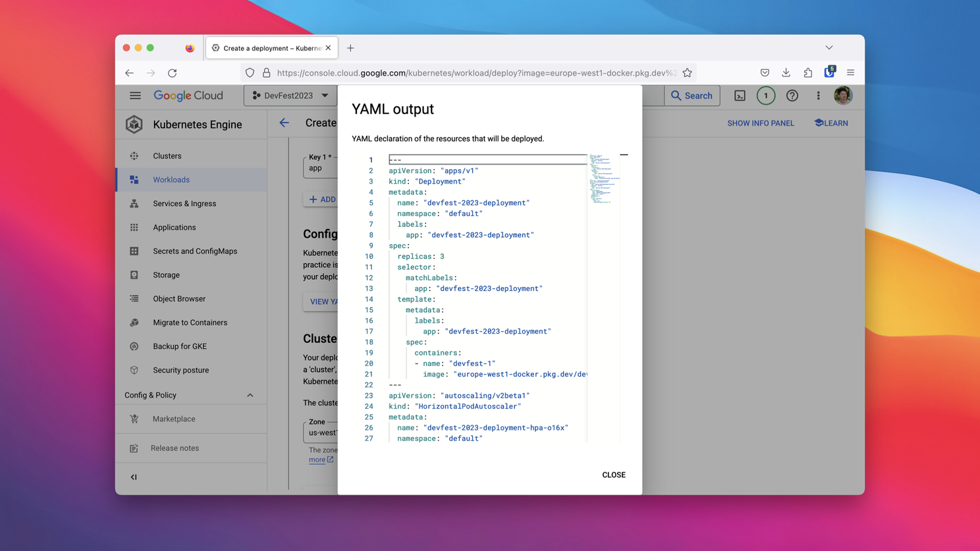Click the Storage sidebar icon

pyautogui.click(x=134, y=275)
